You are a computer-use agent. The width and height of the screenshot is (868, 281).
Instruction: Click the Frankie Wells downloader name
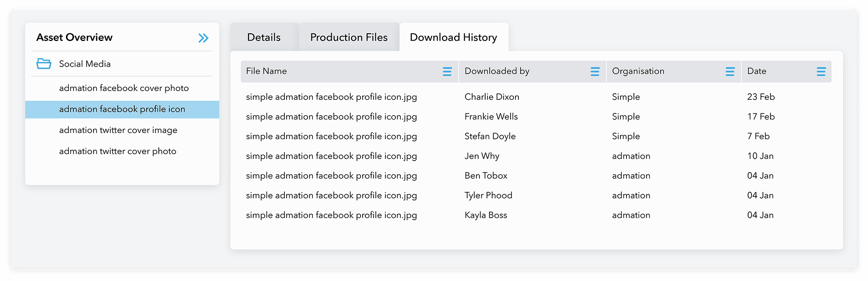click(x=491, y=117)
